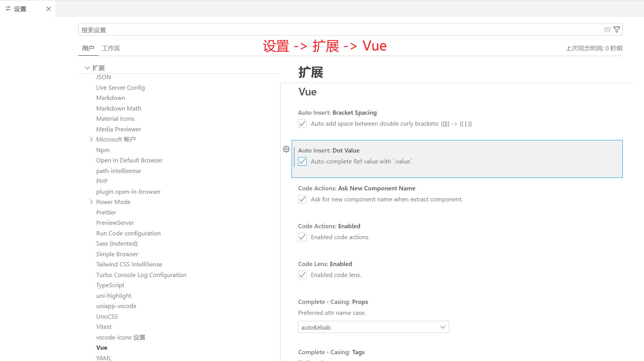The width and height of the screenshot is (644, 361).
Task: Select Tailwind CSS IntelliSense in the list
Action: pos(129,265)
